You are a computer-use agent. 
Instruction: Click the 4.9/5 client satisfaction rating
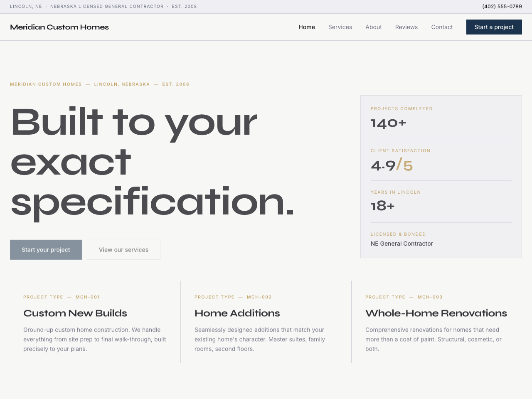pos(392,165)
